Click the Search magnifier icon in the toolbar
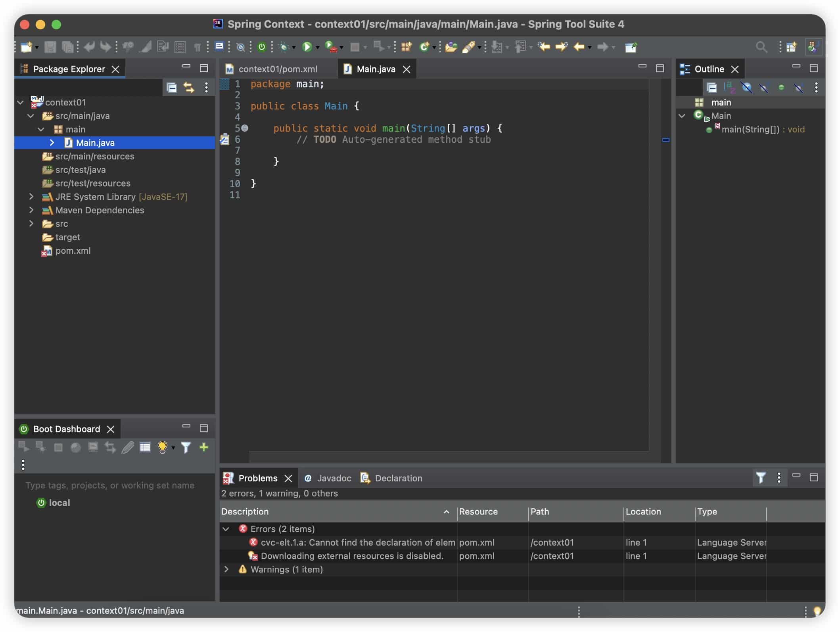 pyautogui.click(x=761, y=47)
